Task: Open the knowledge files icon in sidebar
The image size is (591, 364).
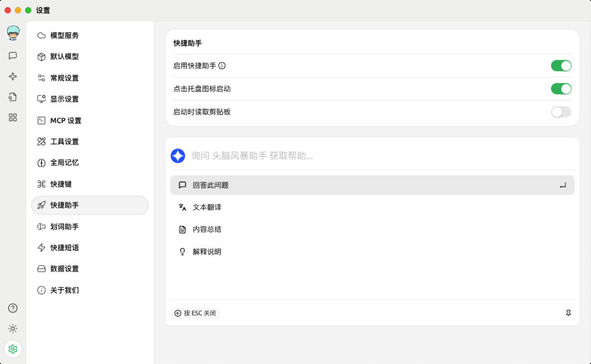Action: click(13, 97)
